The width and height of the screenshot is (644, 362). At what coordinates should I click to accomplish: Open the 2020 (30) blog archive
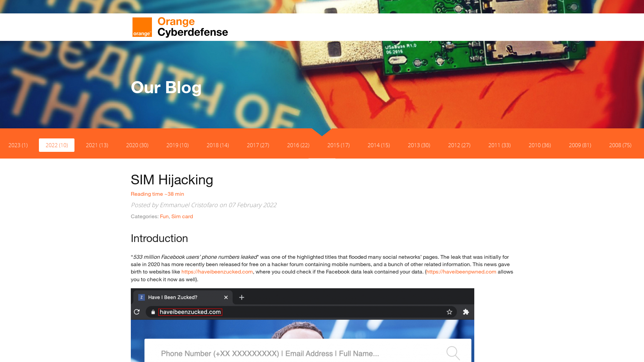(137, 145)
